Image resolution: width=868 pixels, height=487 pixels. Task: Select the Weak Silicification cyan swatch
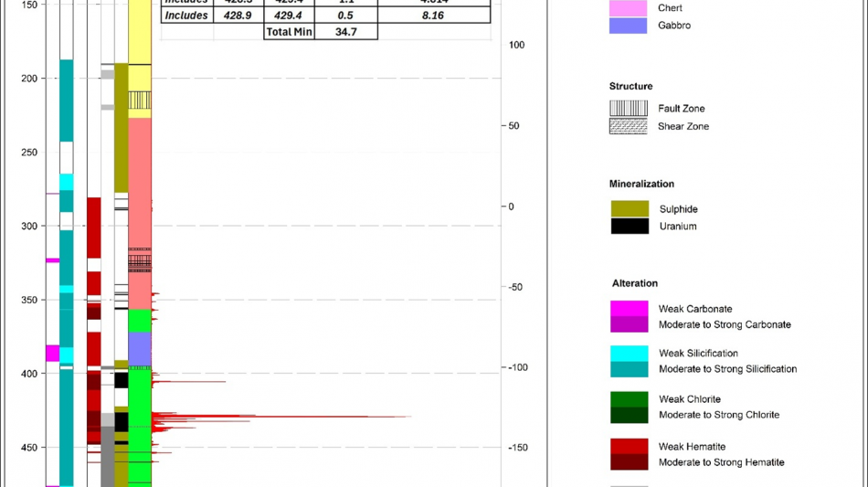630,354
